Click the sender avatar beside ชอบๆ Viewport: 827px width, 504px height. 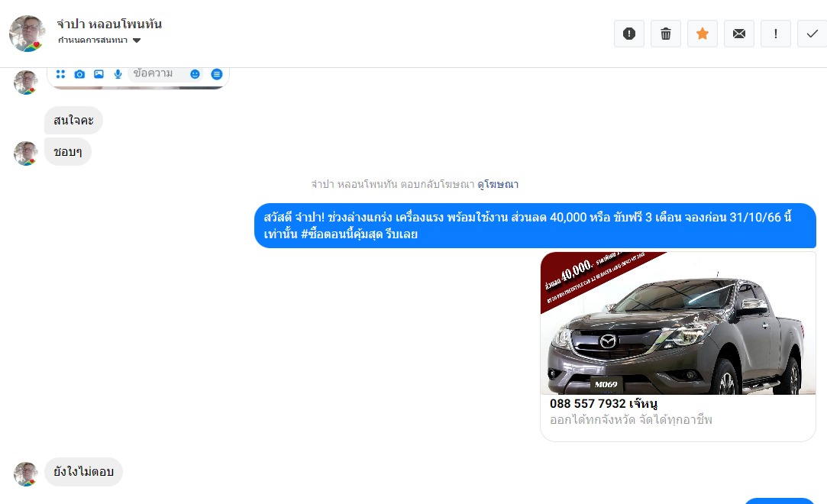click(x=25, y=153)
